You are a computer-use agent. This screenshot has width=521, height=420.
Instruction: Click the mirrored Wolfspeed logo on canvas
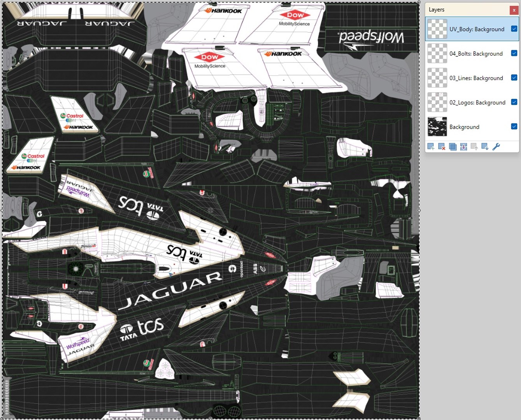tap(371, 39)
